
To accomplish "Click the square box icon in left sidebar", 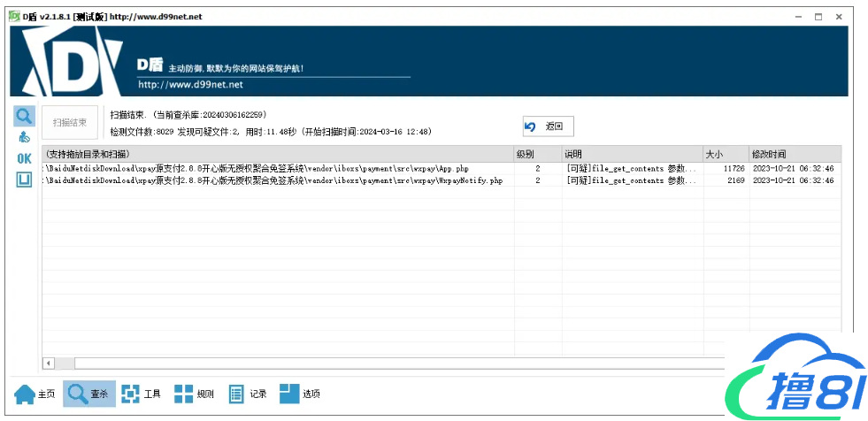I will click(24, 180).
